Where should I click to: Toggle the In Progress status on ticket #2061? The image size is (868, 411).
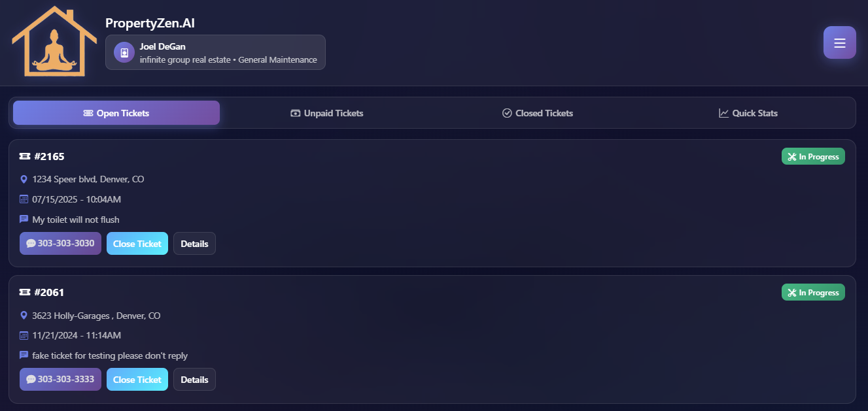click(813, 292)
